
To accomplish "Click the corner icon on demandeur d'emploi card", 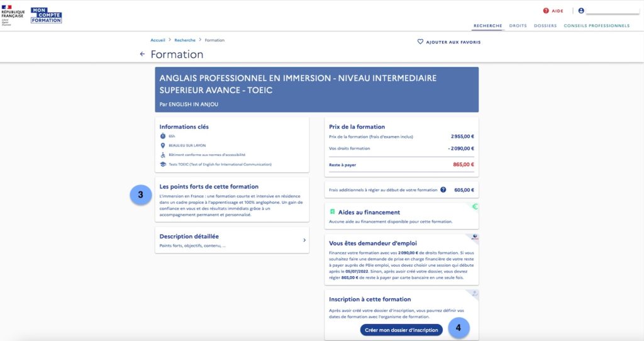I will click(x=475, y=237).
